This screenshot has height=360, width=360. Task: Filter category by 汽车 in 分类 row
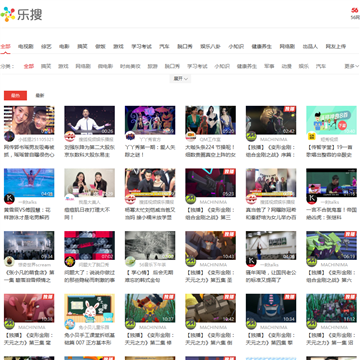(x=321, y=66)
